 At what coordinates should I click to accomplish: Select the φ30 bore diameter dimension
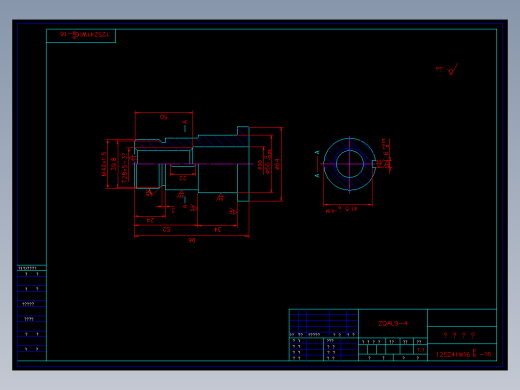(x=260, y=165)
